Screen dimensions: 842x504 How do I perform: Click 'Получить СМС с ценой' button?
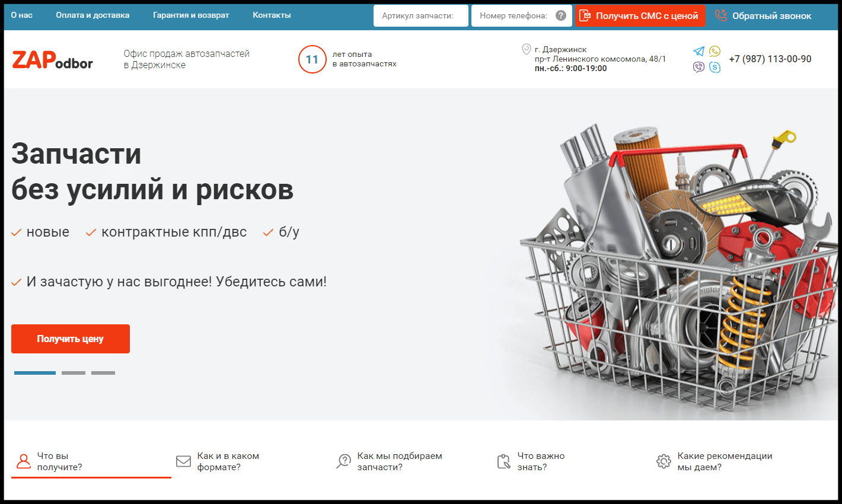pyautogui.click(x=640, y=15)
